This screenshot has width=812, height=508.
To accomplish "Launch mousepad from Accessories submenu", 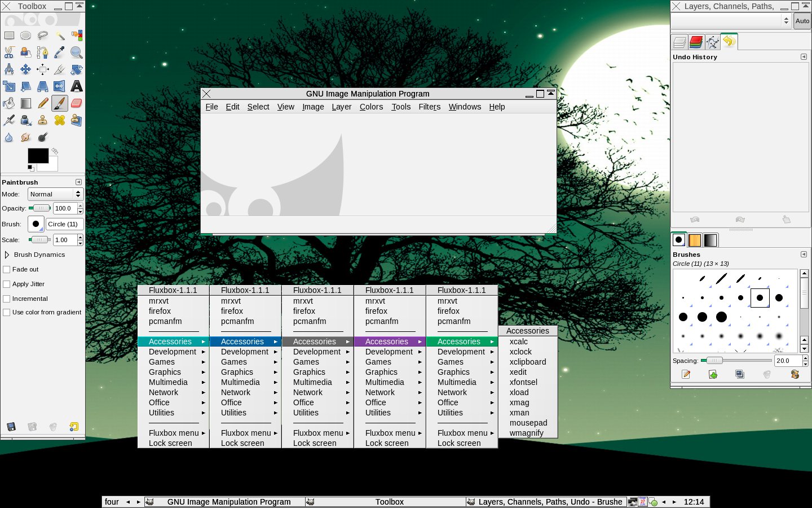I will point(528,423).
